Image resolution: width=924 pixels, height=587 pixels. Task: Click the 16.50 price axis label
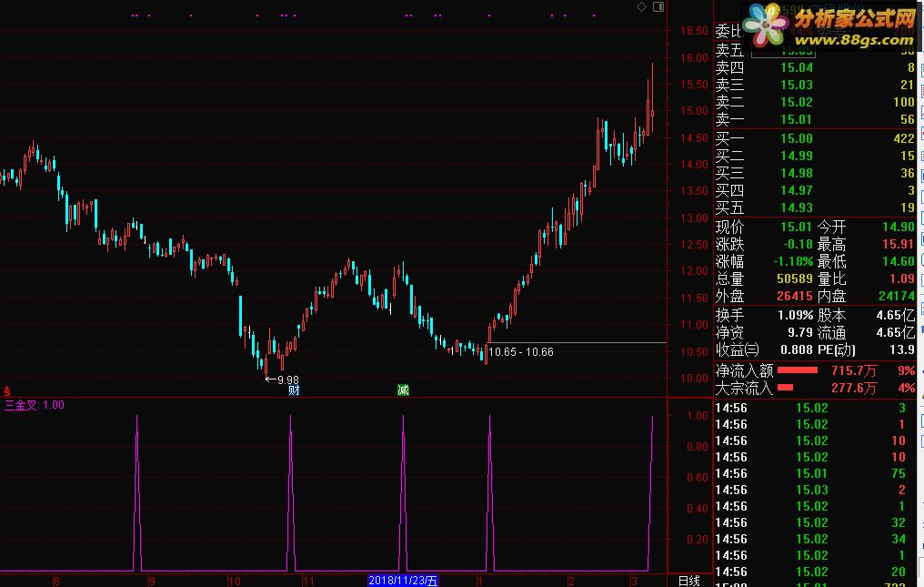click(694, 31)
